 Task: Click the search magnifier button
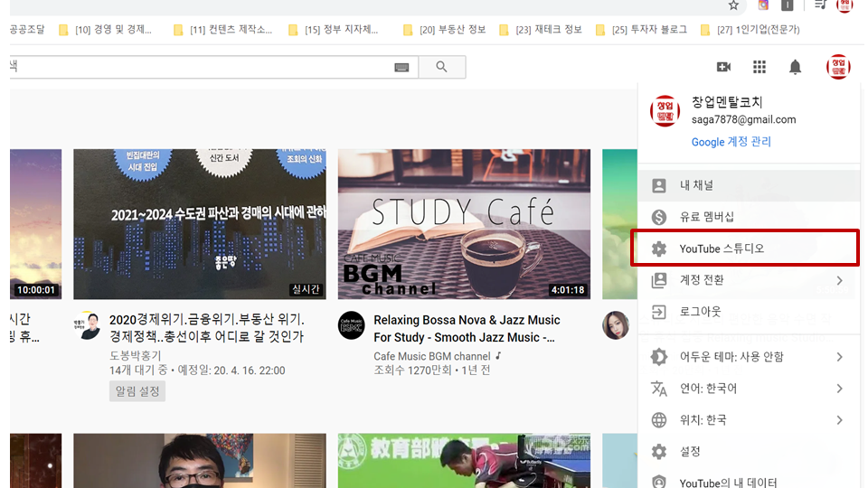pos(442,67)
